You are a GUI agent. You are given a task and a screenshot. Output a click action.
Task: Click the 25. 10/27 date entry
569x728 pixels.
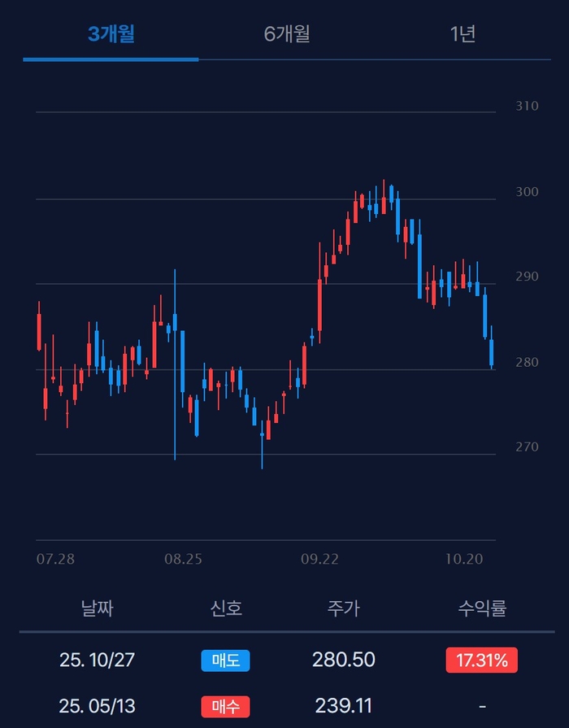tap(97, 660)
